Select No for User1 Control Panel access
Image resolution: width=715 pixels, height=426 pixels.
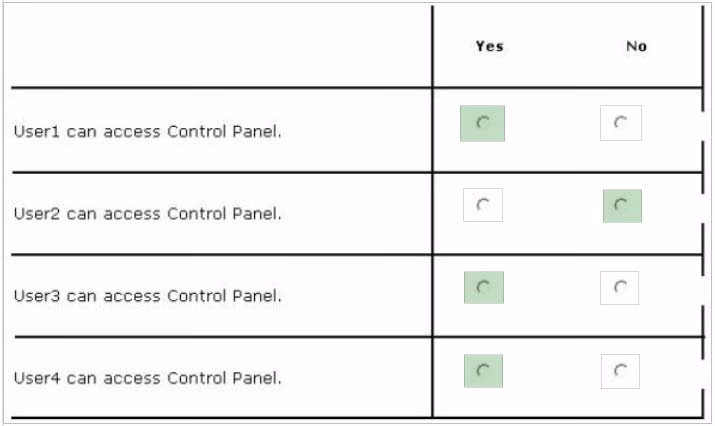tap(621, 123)
